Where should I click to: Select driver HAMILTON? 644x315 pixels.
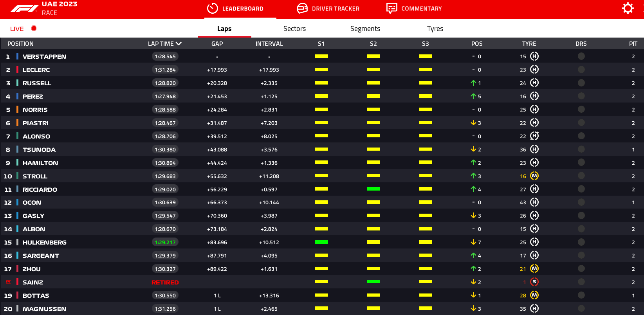click(x=40, y=163)
